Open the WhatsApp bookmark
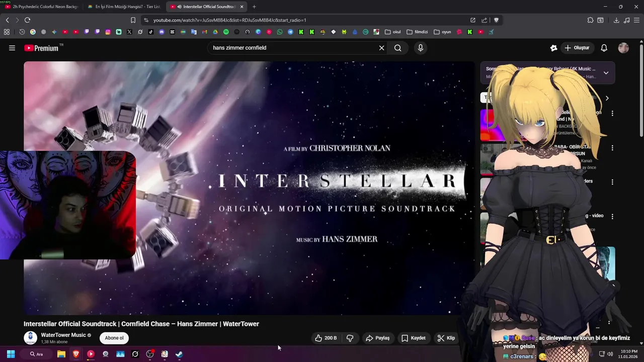The height and width of the screenshot is (362, 644). [x=280, y=32]
